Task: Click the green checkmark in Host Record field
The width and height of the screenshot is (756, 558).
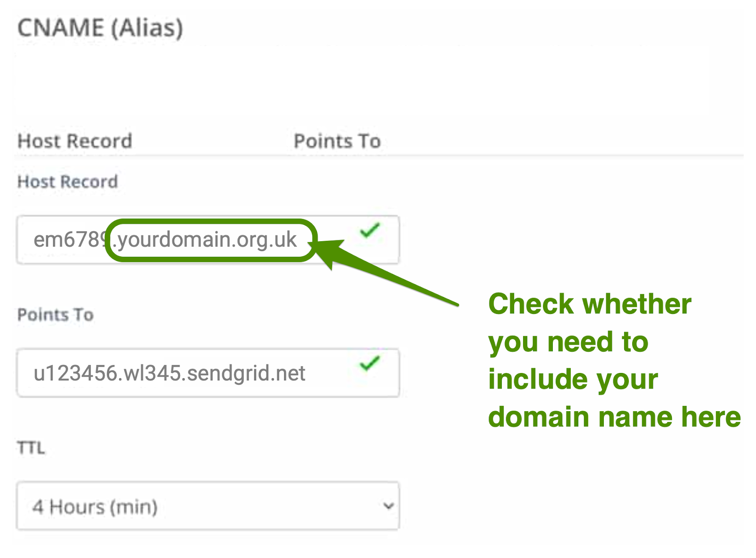Action: 369,230
